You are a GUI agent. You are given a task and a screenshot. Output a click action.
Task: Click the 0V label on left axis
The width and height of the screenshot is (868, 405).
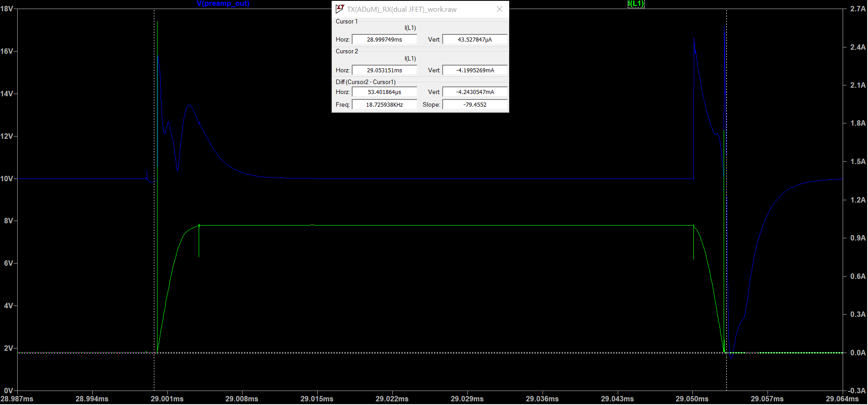(8, 391)
